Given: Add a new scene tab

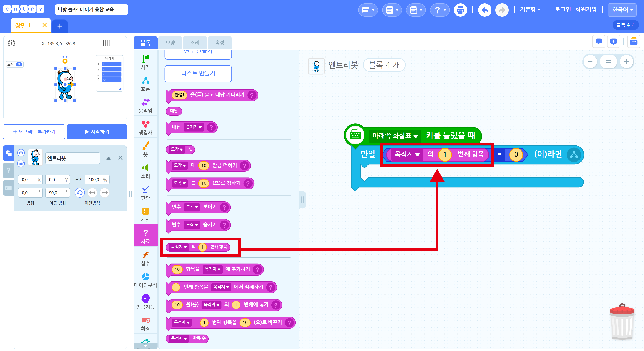Looking at the screenshot, I should coord(60,26).
